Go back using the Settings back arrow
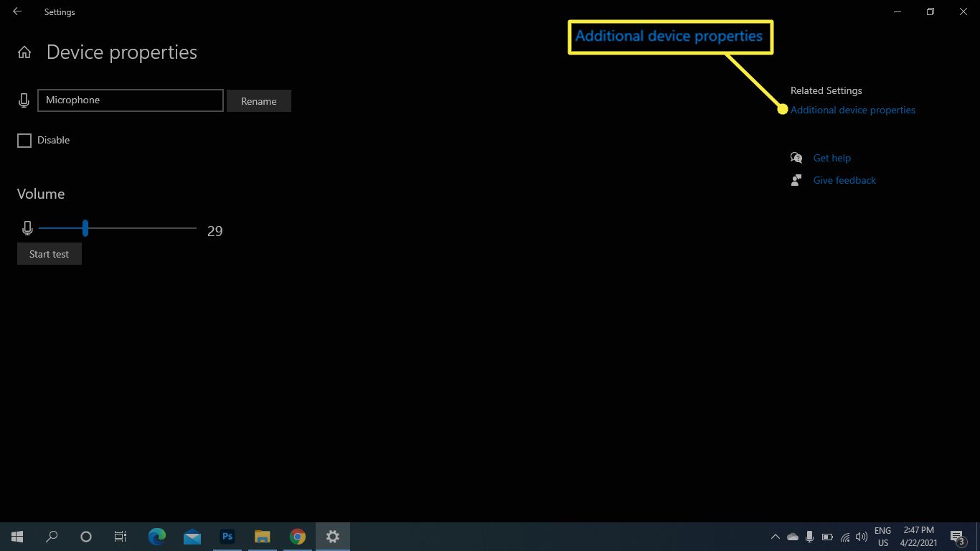Screen dimensions: 980x551 (17, 11)
